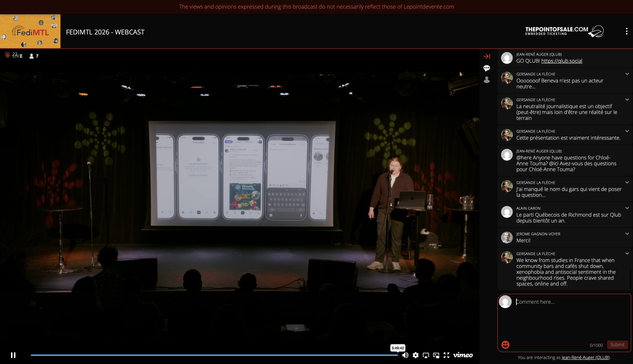The width and height of the screenshot is (633, 364).
Task: Open the qlub.social link in chat
Action: (562, 61)
